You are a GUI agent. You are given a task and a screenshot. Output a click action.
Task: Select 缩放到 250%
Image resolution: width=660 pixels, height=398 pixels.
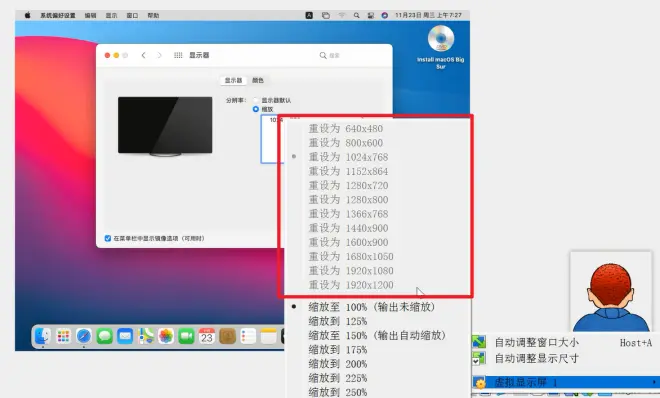[338, 392]
